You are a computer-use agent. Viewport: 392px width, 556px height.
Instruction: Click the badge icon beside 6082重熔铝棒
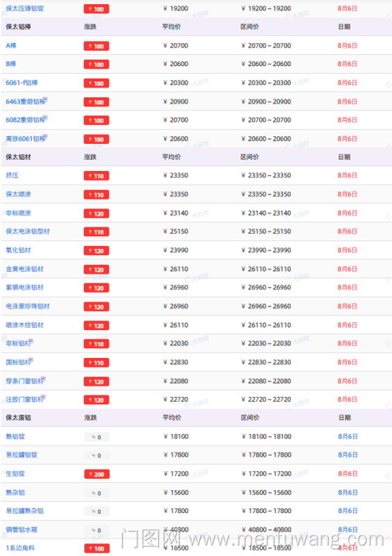coord(45,117)
